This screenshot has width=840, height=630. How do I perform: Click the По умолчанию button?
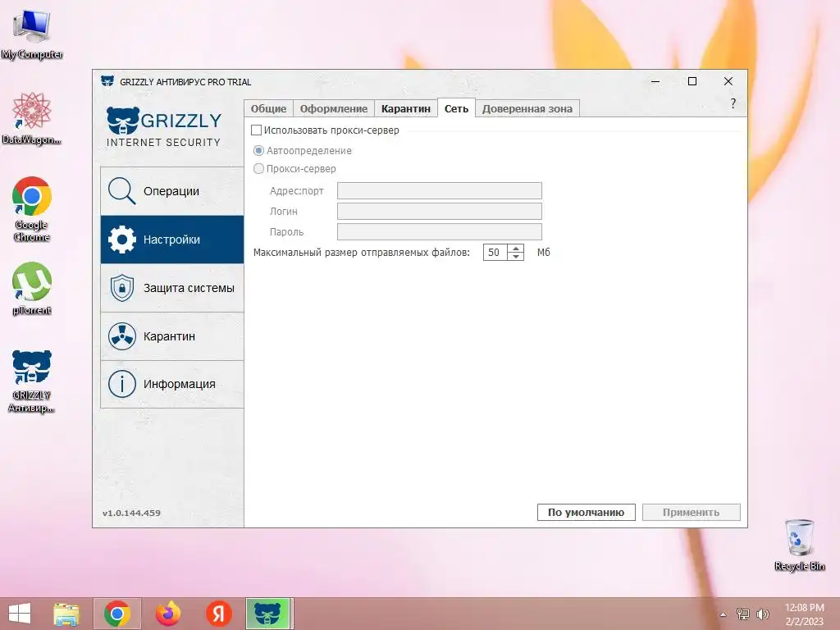tap(586, 512)
